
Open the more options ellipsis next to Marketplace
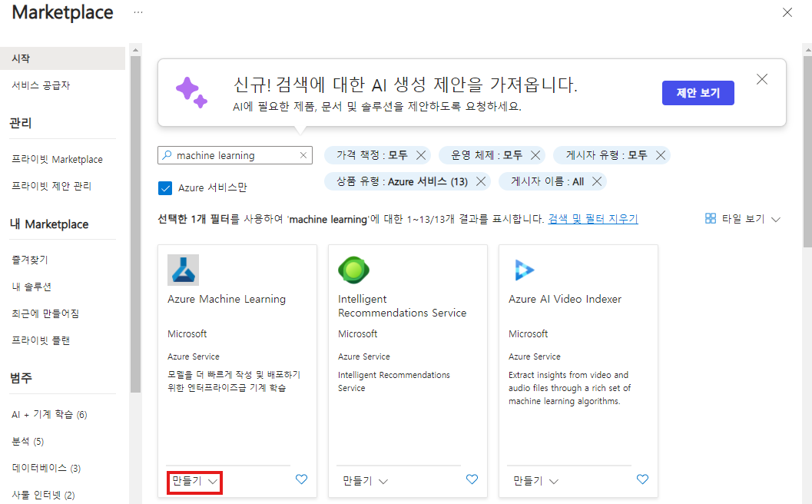(x=138, y=12)
